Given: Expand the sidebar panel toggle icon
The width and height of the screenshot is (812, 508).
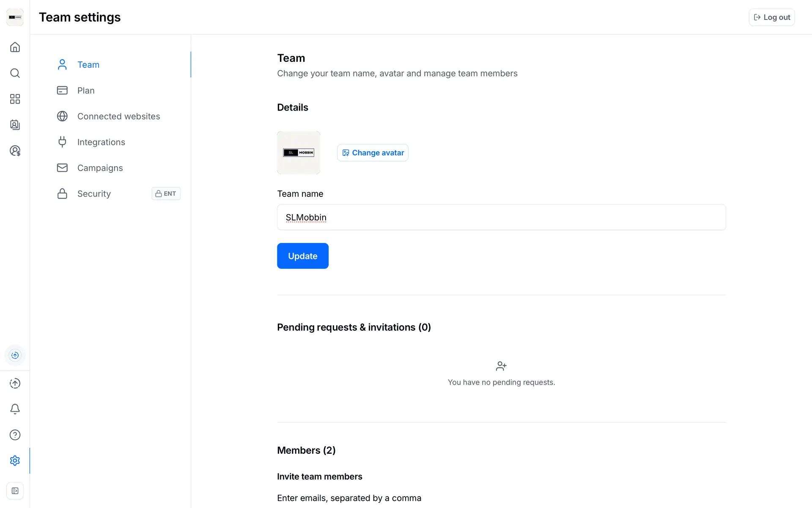Looking at the screenshot, I should click(x=15, y=491).
